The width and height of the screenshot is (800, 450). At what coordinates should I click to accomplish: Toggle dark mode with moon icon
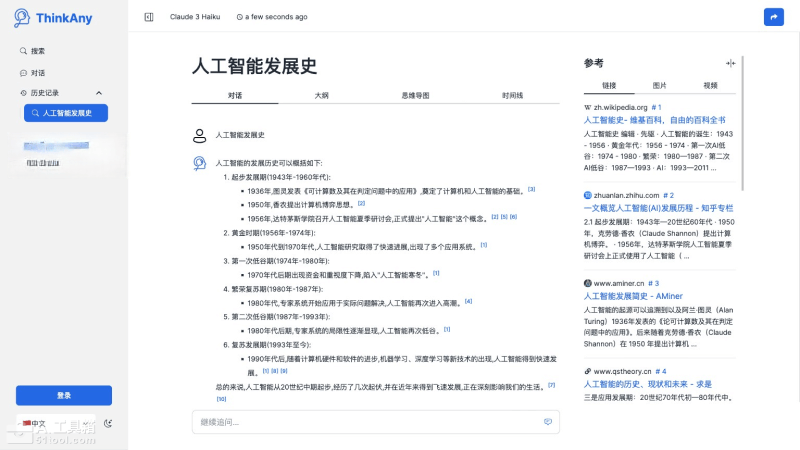tap(108, 423)
